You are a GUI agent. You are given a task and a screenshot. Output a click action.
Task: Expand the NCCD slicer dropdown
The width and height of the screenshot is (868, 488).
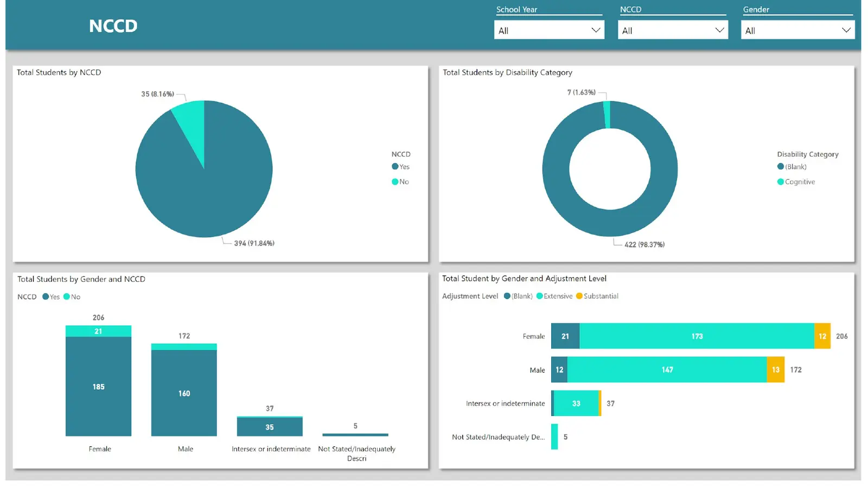point(673,30)
